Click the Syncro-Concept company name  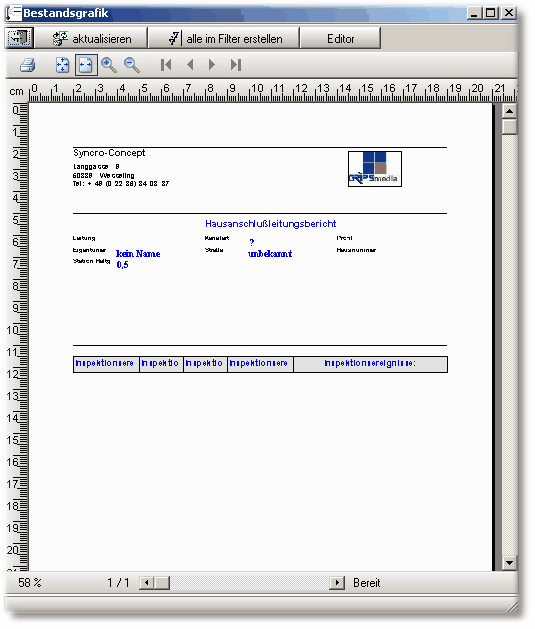[109, 153]
